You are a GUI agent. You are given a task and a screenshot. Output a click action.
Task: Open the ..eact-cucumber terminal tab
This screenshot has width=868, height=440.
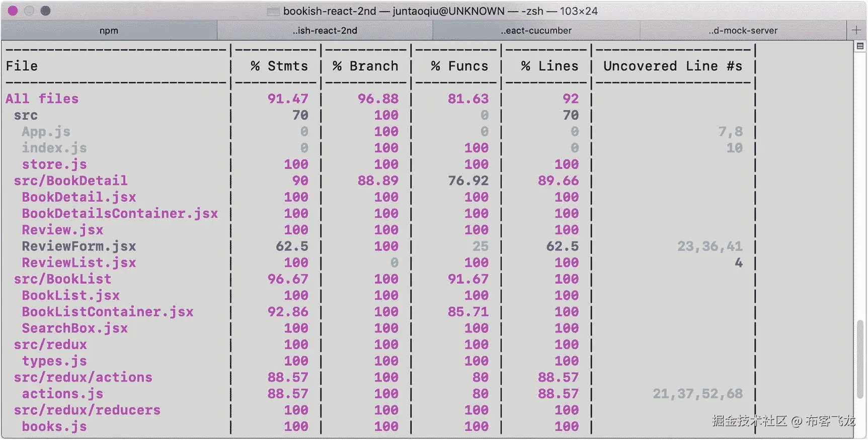(x=536, y=30)
